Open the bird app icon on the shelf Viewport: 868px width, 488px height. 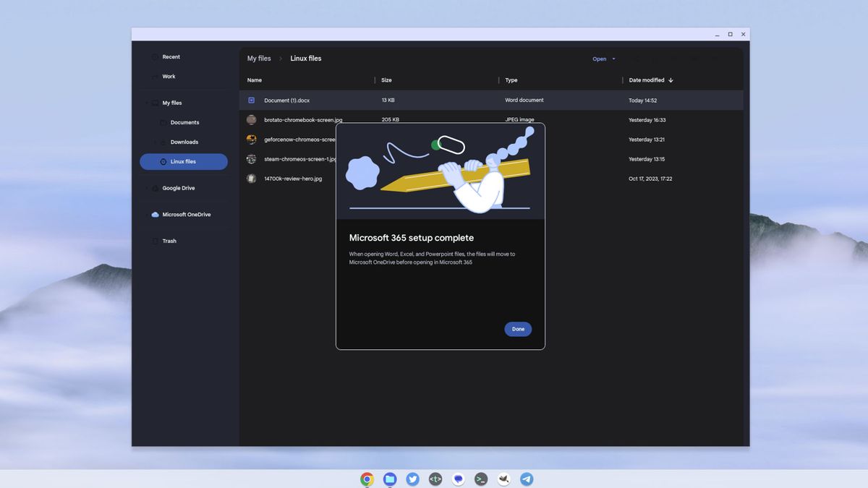503,479
